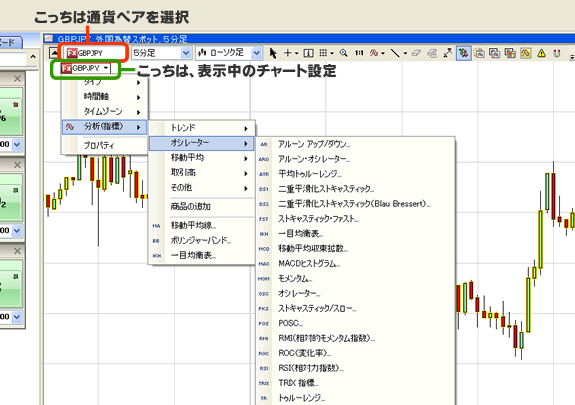Toggle the chart grid icon
575x405 pixels.
(x=323, y=53)
